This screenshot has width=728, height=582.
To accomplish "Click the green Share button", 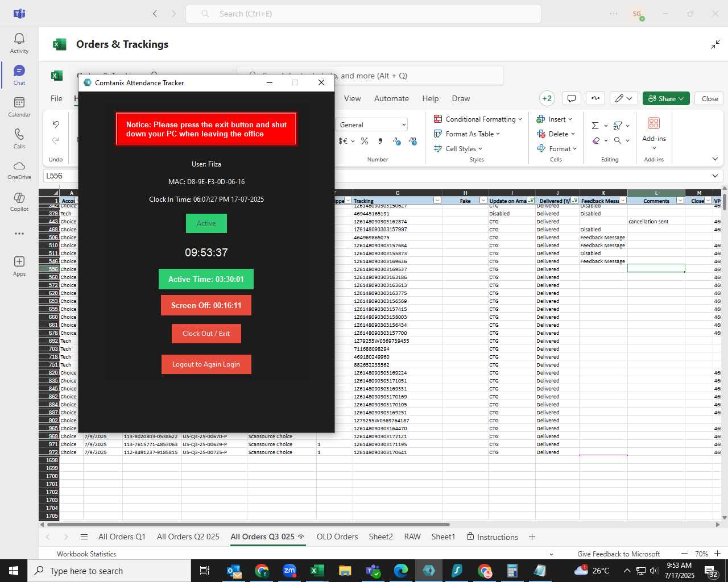I will coord(666,98).
